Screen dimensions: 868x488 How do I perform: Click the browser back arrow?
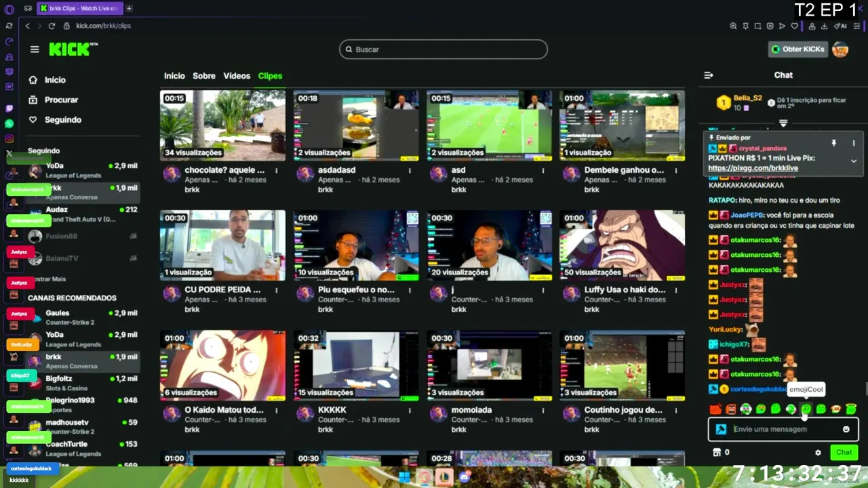coord(27,26)
